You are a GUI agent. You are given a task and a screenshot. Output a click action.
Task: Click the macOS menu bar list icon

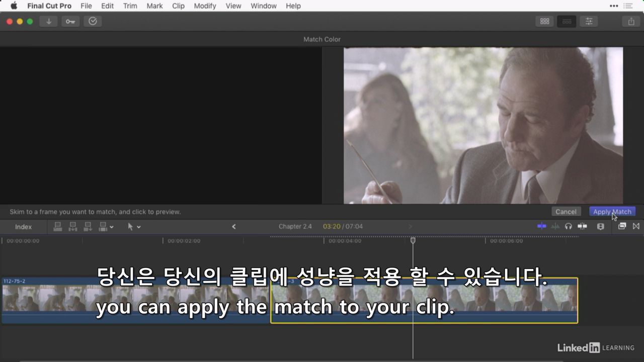(628, 6)
